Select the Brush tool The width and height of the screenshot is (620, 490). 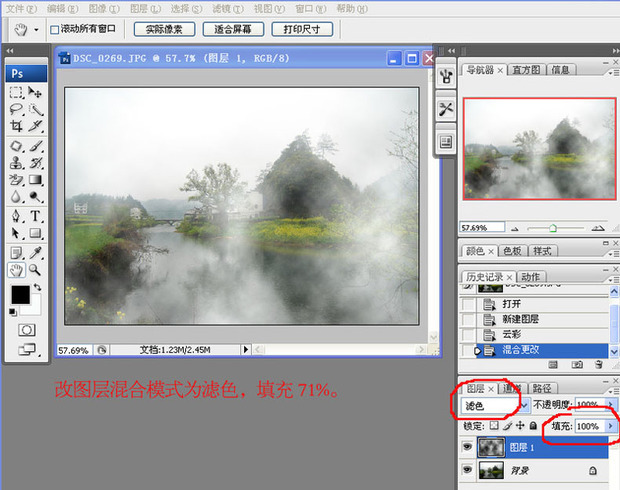click(35, 146)
